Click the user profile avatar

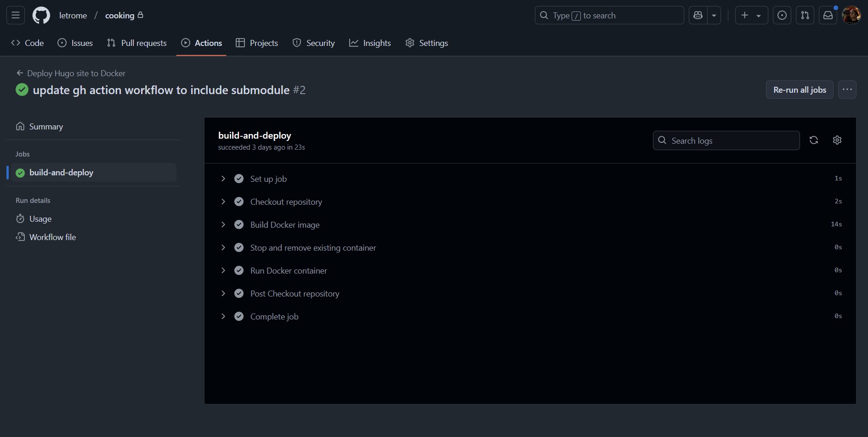coord(851,15)
